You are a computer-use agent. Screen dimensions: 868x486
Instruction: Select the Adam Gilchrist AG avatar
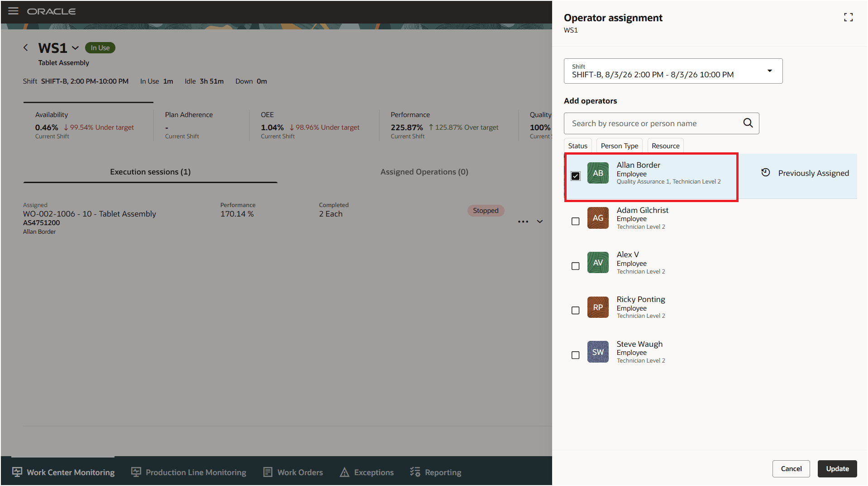click(597, 218)
